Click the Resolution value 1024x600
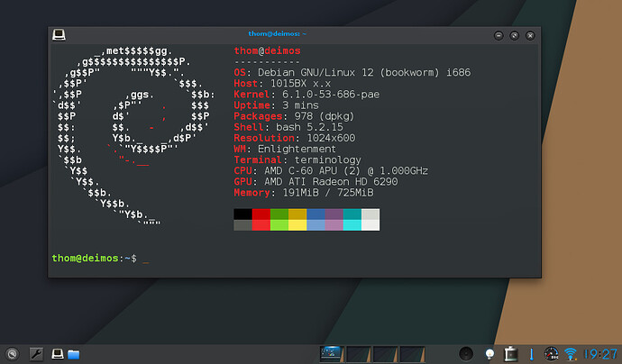The width and height of the screenshot is (622, 364). 331,138
